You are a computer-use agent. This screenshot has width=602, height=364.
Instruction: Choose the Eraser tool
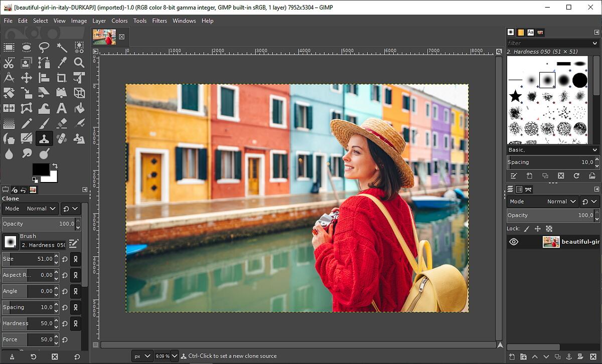(x=62, y=123)
